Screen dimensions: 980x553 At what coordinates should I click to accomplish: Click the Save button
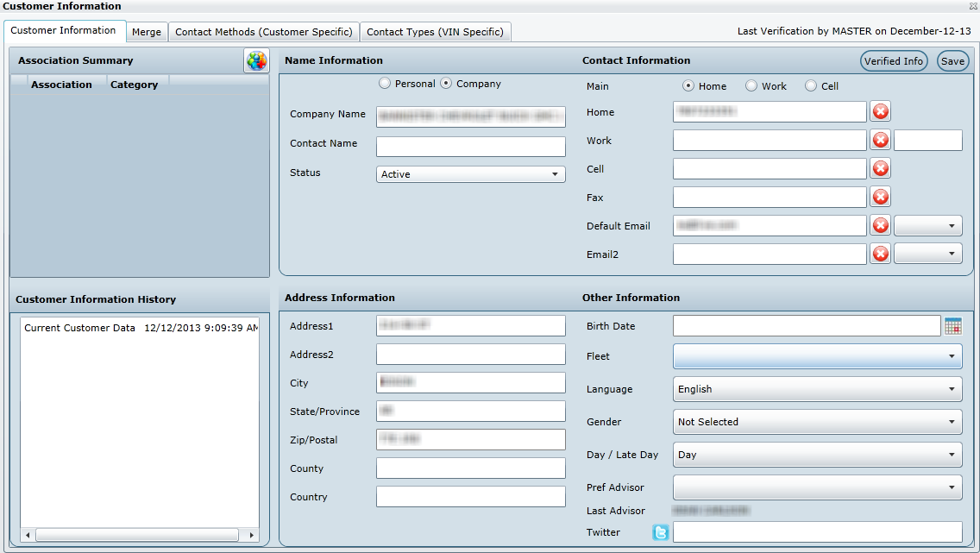[952, 61]
